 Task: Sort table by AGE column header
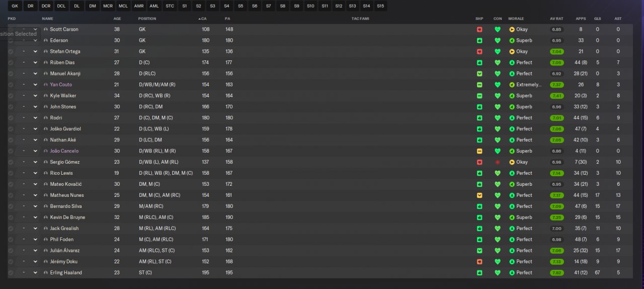tap(117, 19)
